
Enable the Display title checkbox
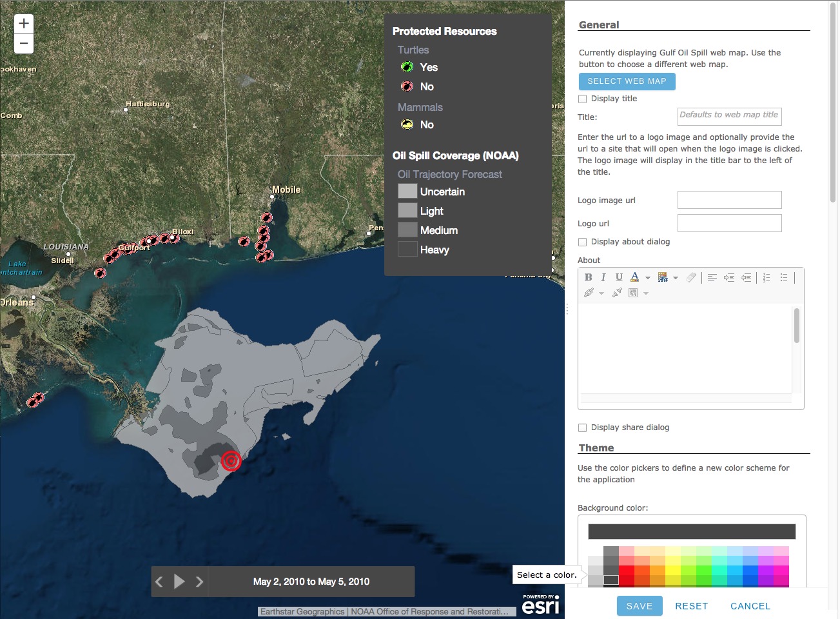[x=583, y=99]
